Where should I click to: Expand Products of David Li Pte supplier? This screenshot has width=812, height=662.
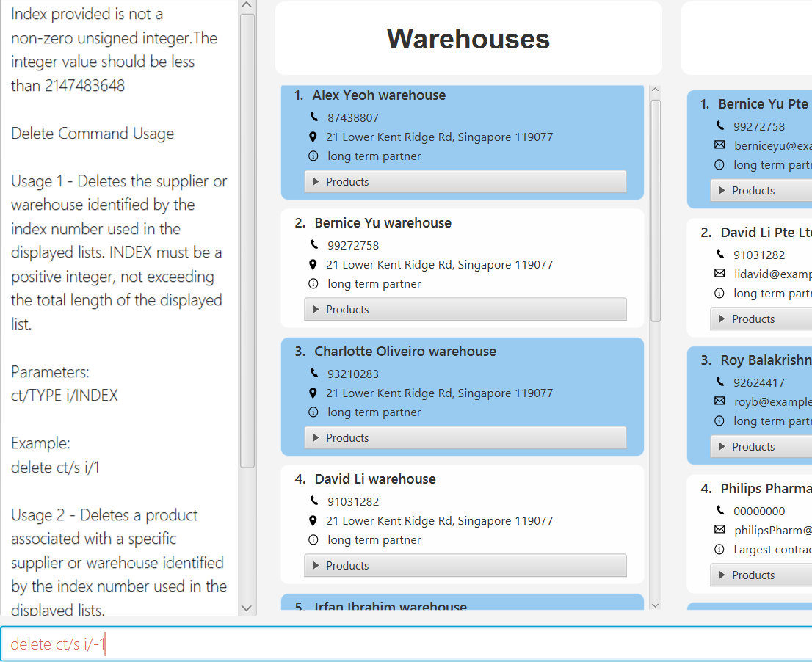tap(761, 319)
